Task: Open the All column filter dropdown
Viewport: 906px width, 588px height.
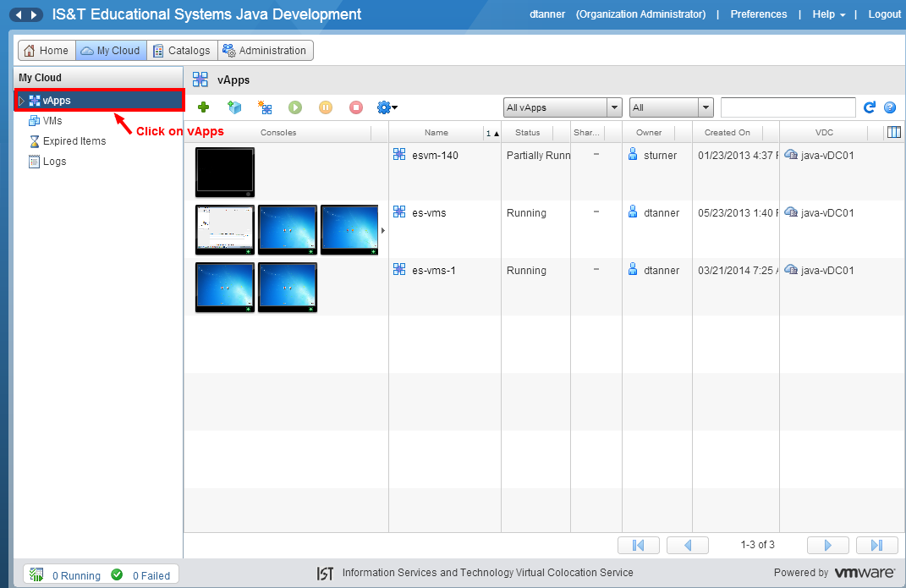Action: click(706, 107)
